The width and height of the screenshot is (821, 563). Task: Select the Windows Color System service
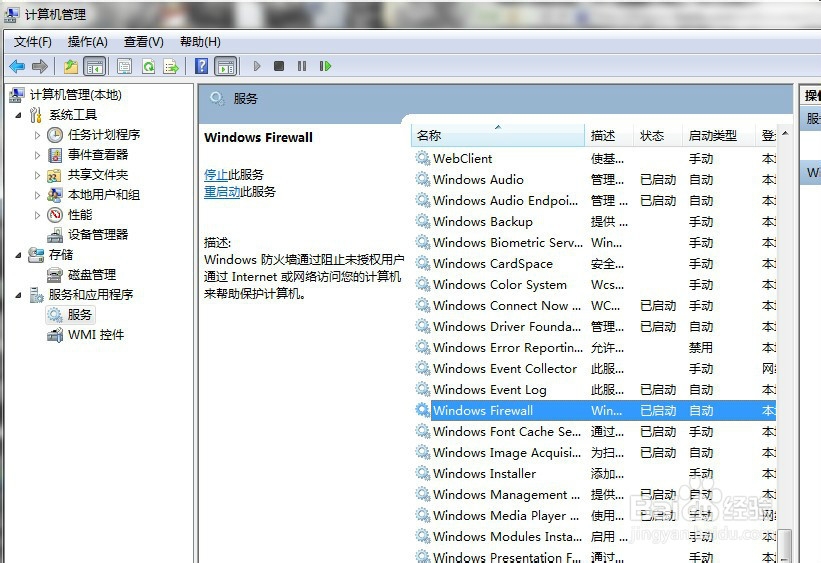tap(595, 284)
